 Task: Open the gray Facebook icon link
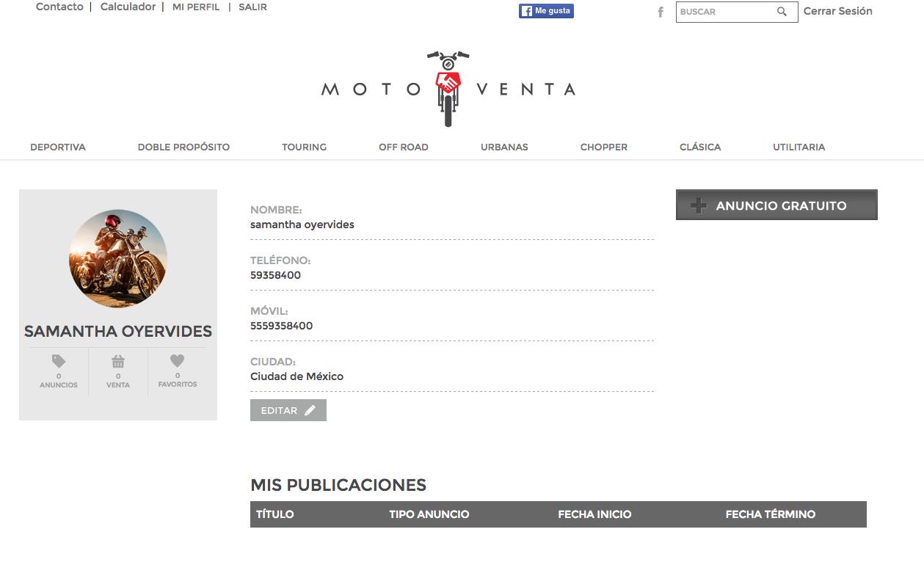tap(661, 12)
